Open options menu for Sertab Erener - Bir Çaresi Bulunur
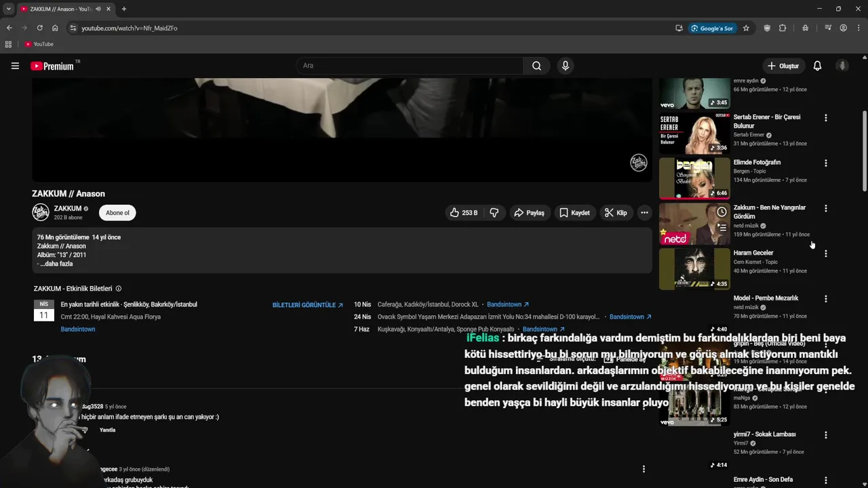Screen dimensions: 868x488 pos(825,118)
